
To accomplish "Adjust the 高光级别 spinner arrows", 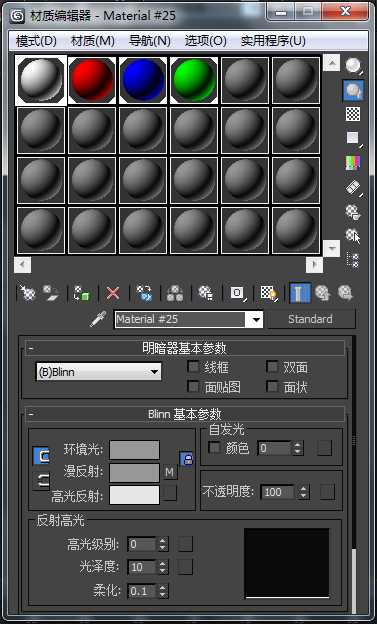I will click(x=162, y=544).
